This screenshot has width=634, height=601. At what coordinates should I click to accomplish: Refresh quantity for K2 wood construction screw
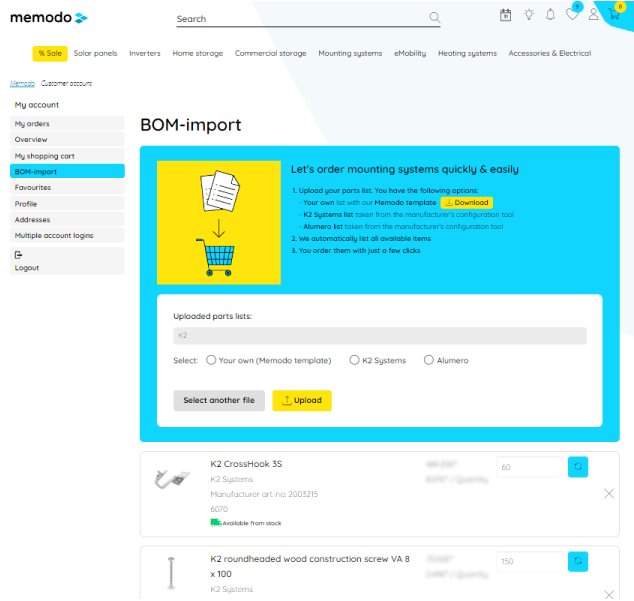[578, 561]
